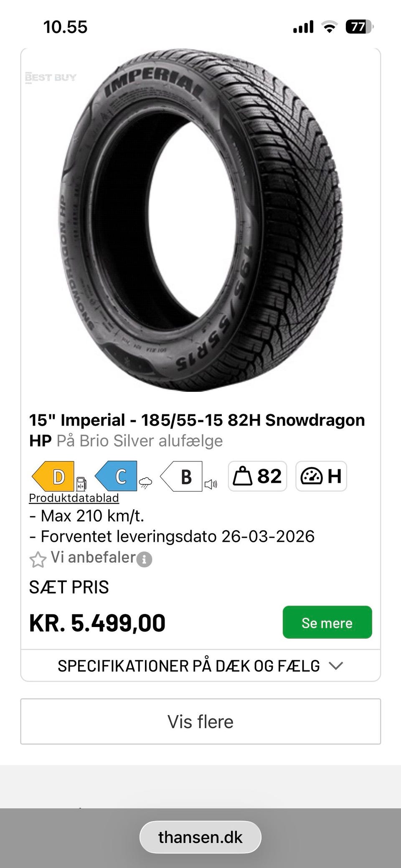Click the chevron next to Specifikationer
This screenshot has height=868, width=401.
pyautogui.click(x=336, y=666)
